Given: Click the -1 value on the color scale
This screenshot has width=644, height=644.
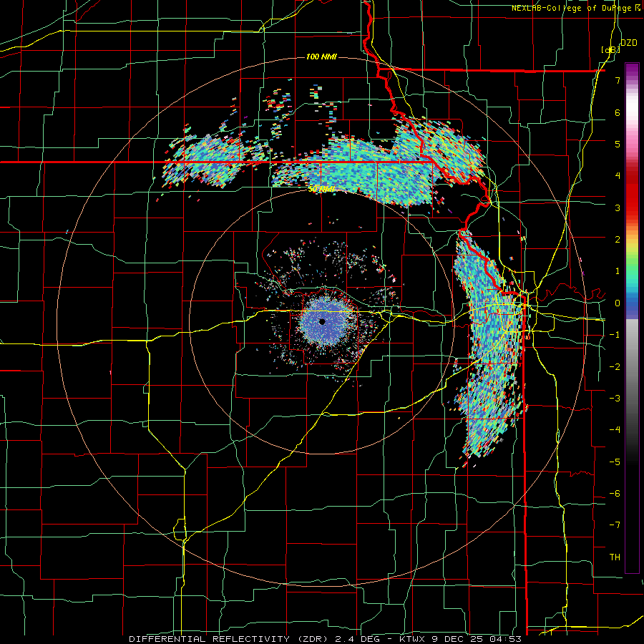Looking at the screenshot, I should [x=615, y=335].
